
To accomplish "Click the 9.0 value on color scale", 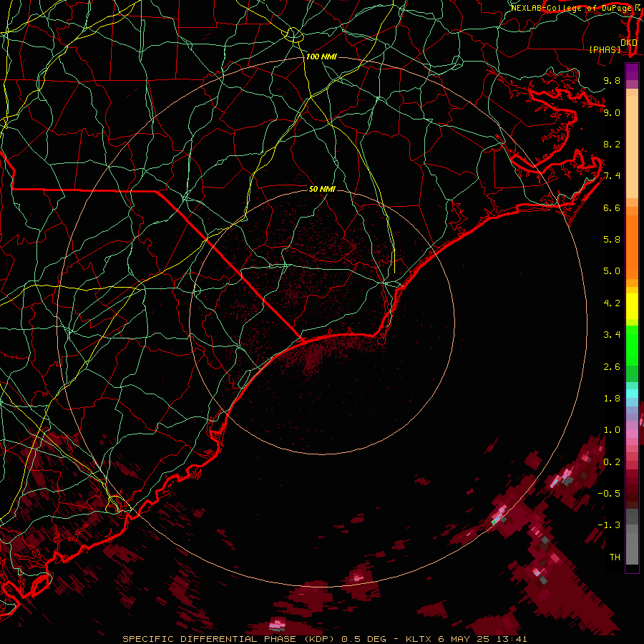I will point(612,112).
